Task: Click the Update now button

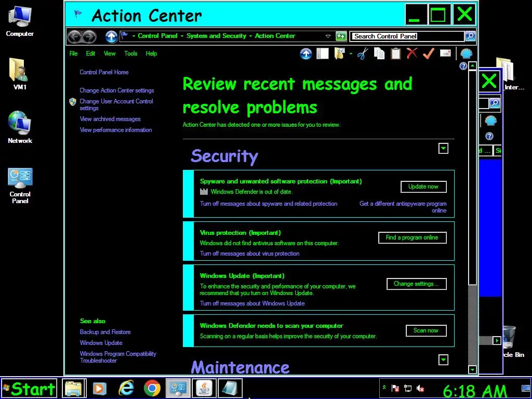Action: 423,187
